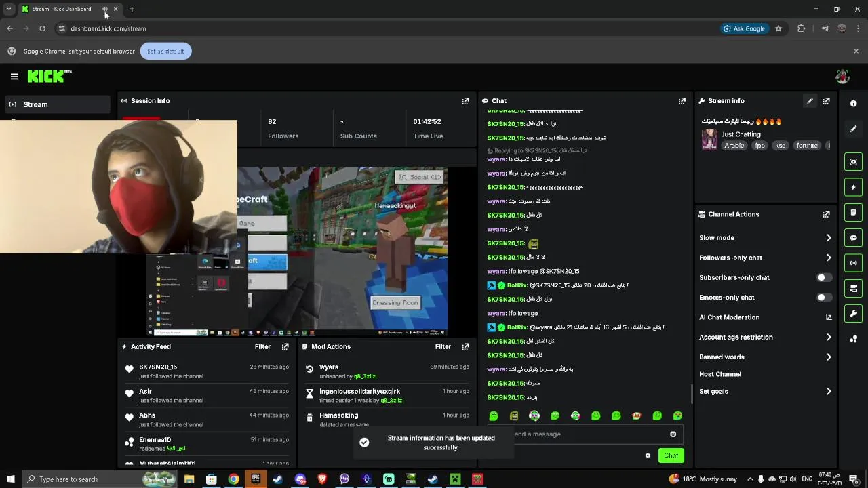This screenshot has height=488, width=868.
Task: Click the Just Chatting category thumbnail
Action: [x=709, y=140]
